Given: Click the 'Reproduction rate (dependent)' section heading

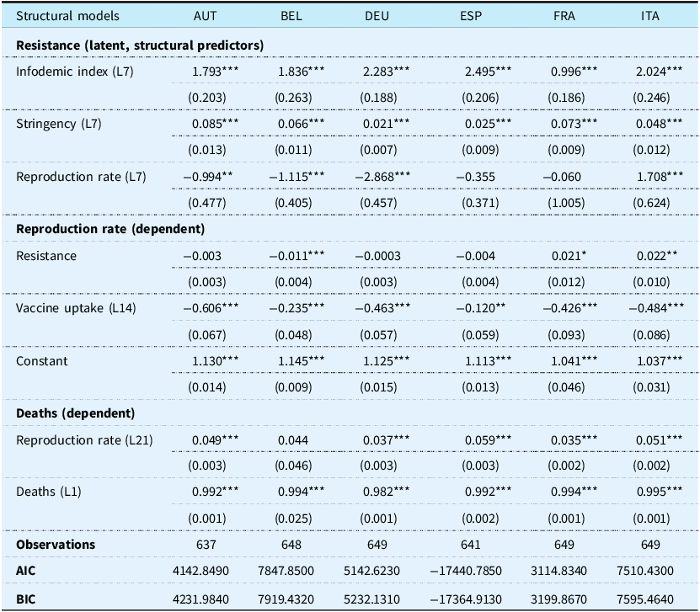Looking at the screenshot, I should [x=110, y=229].
